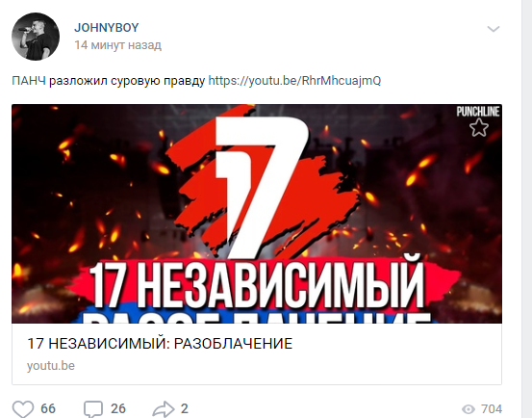
Task: Follow the ПАНЧ mention link
Action: (x=29, y=81)
